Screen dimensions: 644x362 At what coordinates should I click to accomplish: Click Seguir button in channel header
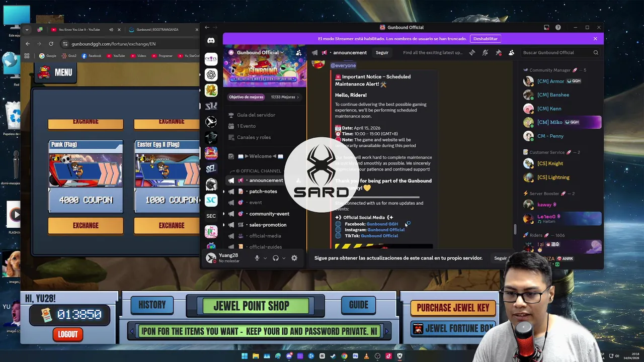click(382, 52)
